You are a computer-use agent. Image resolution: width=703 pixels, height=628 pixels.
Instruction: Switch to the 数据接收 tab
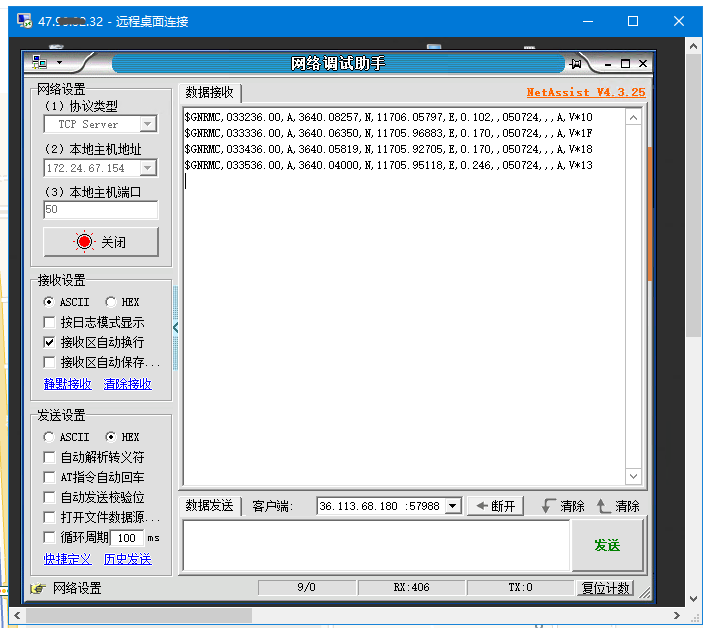coord(209,92)
